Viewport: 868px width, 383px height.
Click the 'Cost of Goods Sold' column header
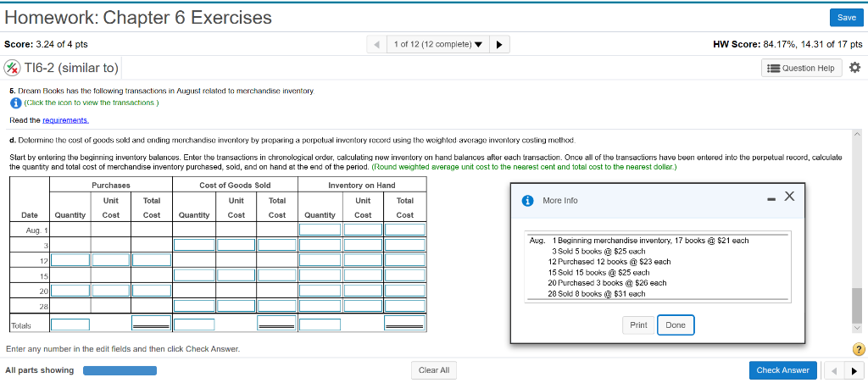click(235, 185)
